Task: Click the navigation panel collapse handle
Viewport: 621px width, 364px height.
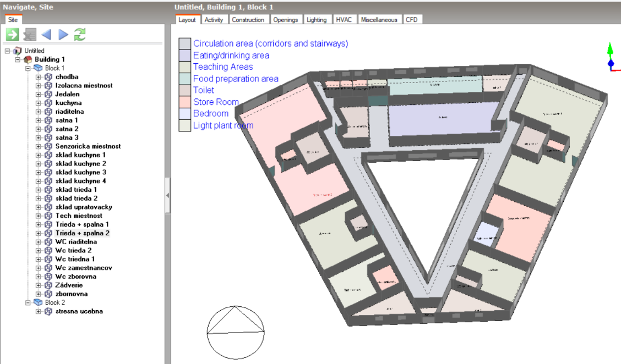Action: (x=167, y=195)
